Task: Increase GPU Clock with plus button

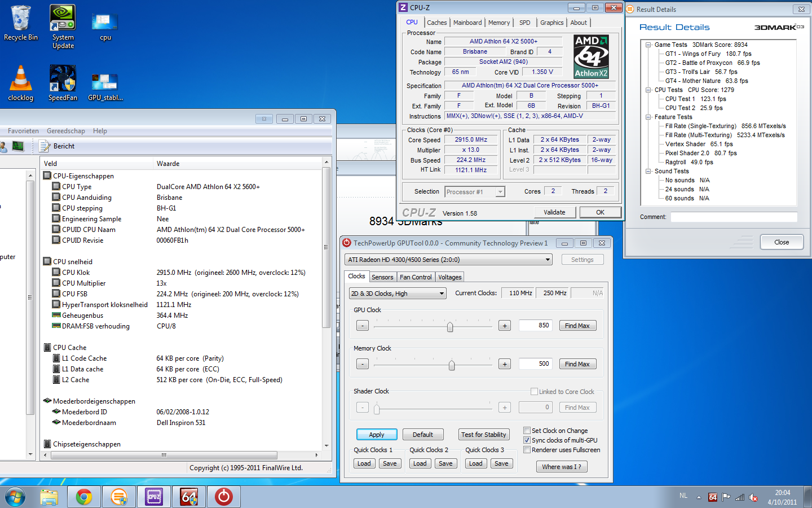Action: [505, 326]
